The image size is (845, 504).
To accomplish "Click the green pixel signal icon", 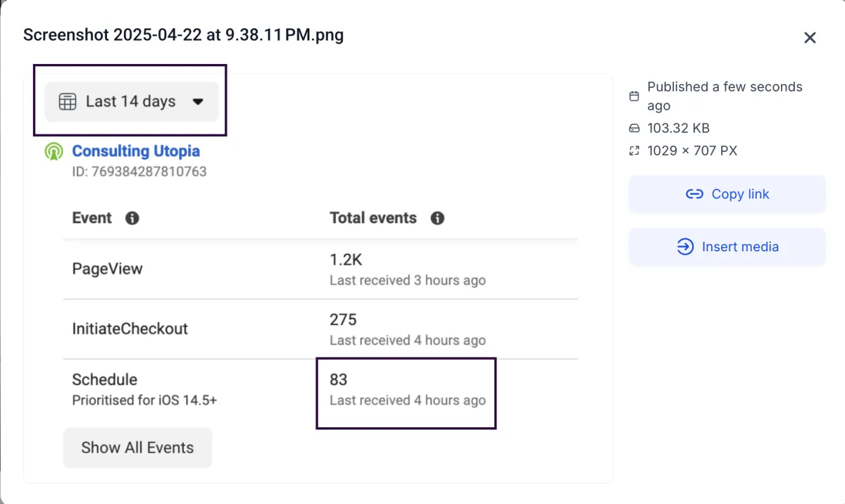I will click(x=54, y=151).
